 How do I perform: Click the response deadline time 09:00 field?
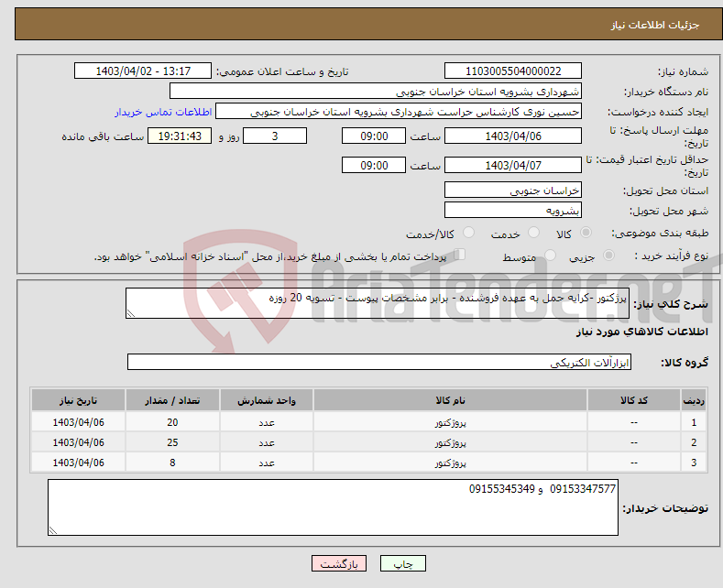[x=374, y=136]
